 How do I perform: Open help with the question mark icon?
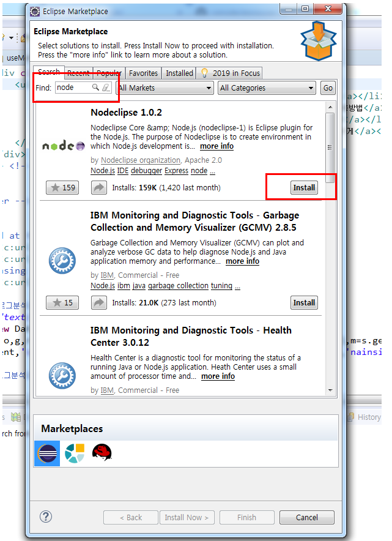coord(46,517)
